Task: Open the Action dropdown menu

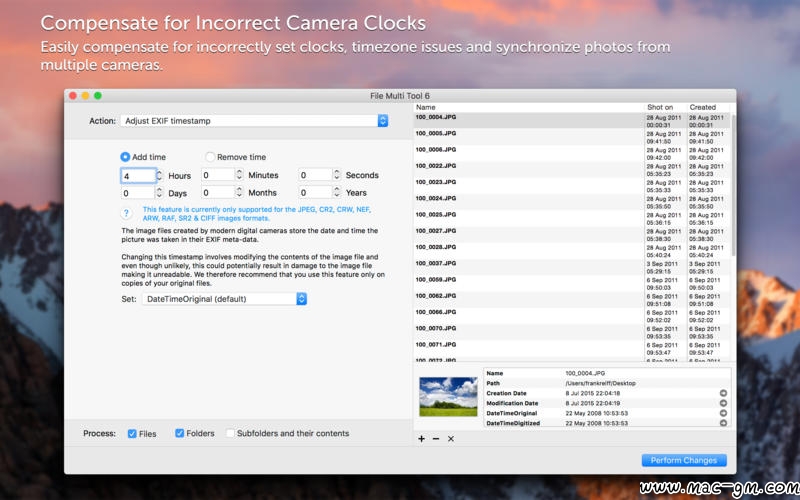Action: tap(254, 121)
